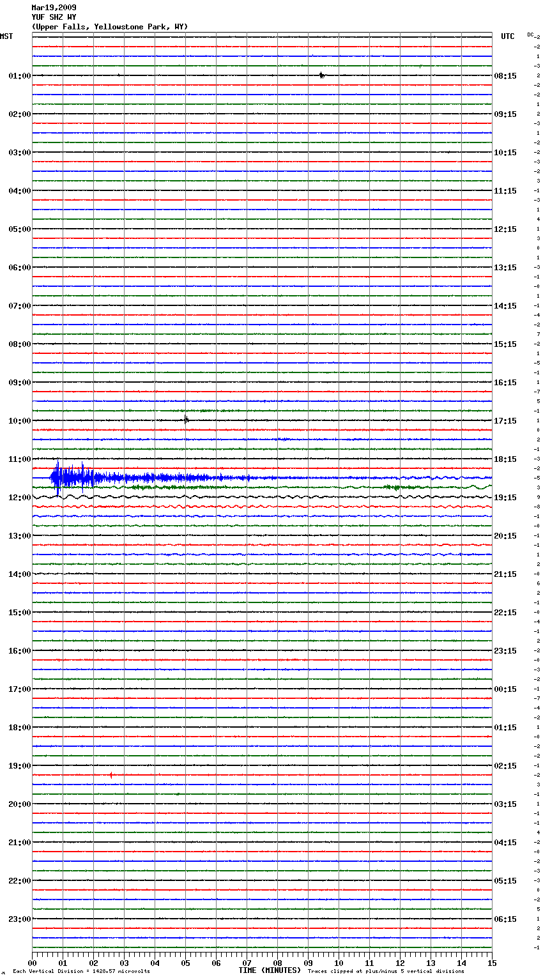Click the 09:15 UTC time label

[x=505, y=114]
